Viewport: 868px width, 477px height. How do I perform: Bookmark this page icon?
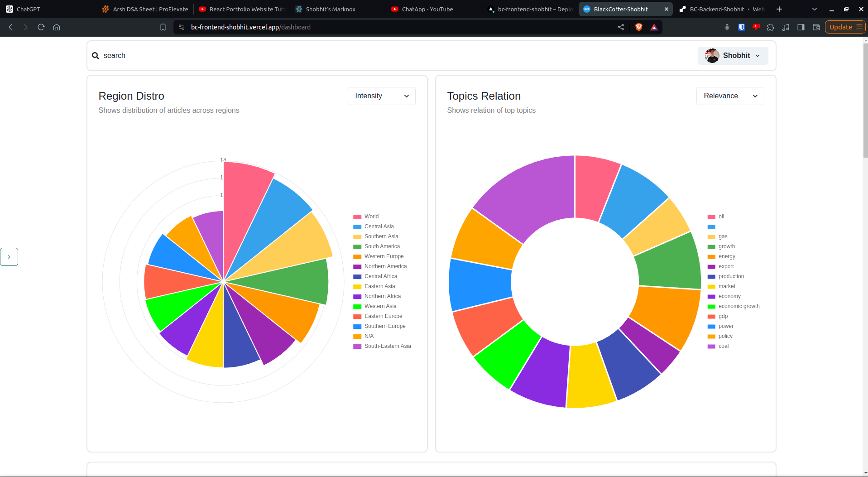[163, 27]
